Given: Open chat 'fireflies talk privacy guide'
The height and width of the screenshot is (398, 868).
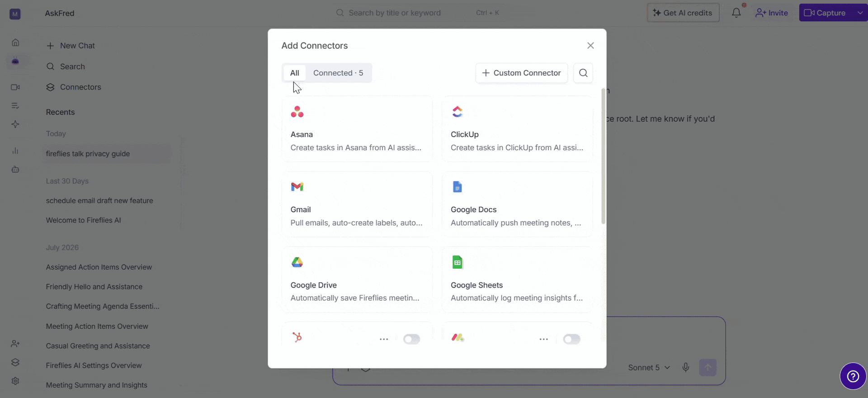Looking at the screenshot, I should 107,154.
